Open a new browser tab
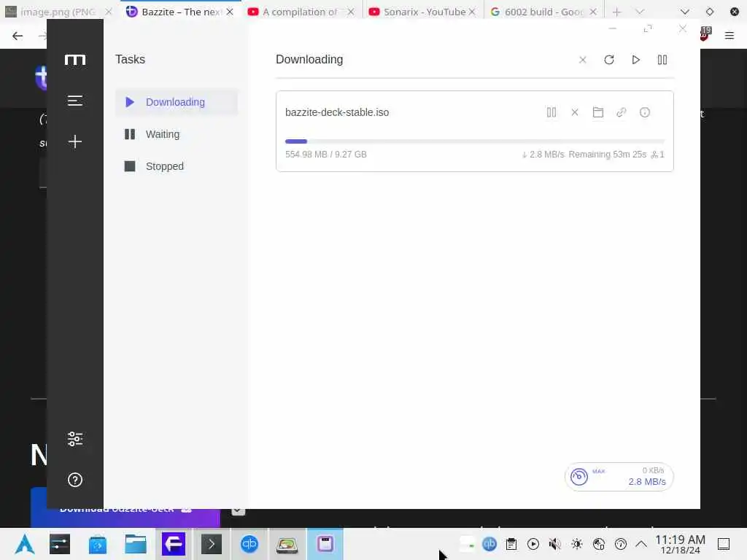 (617, 12)
